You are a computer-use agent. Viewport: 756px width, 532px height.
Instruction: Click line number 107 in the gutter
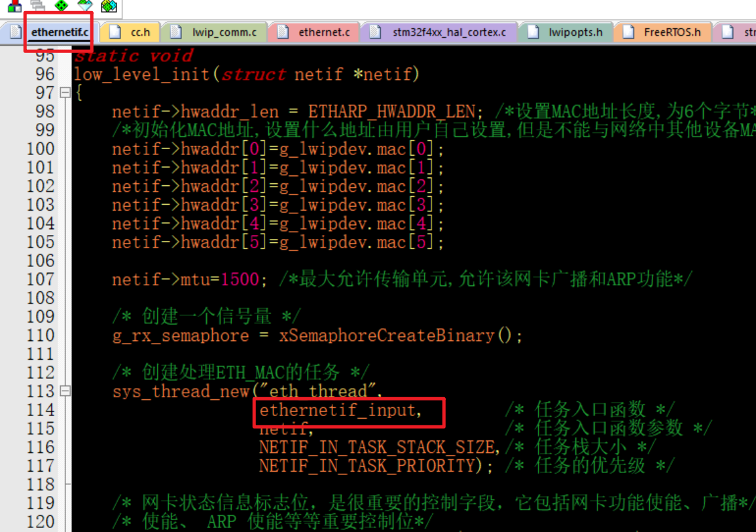(x=41, y=279)
